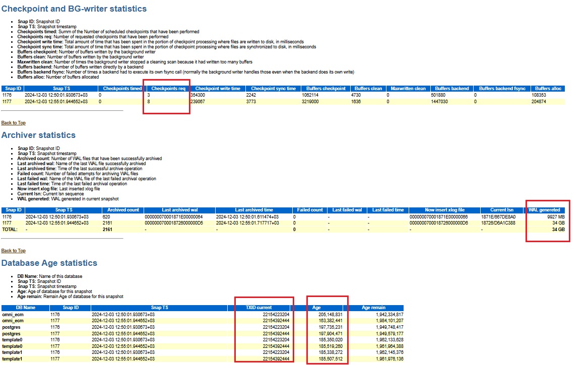Image resolution: width=588 pixels, height=365 pixels.
Task: Click Back to Top link below Checkpoint table
Action: (14, 123)
